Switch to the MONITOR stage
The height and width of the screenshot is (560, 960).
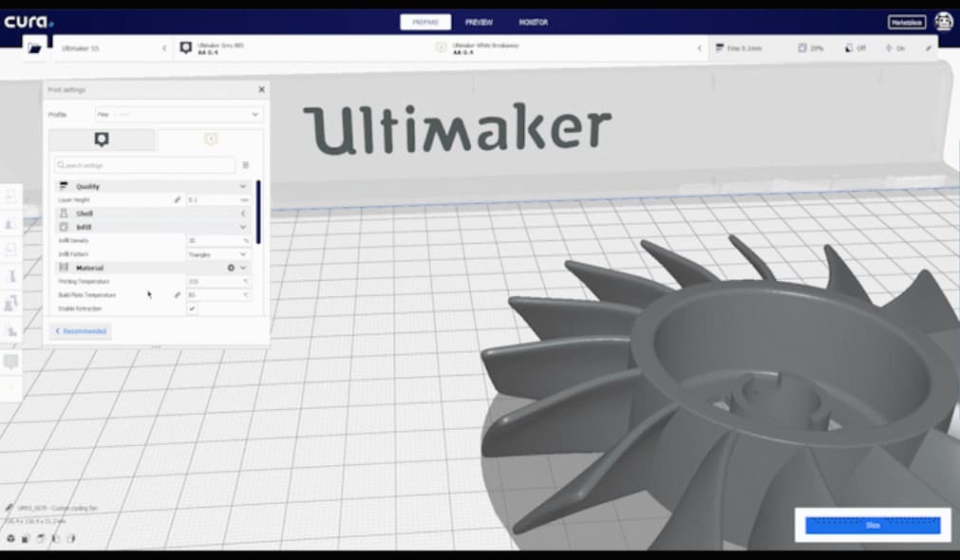coord(534,22)
